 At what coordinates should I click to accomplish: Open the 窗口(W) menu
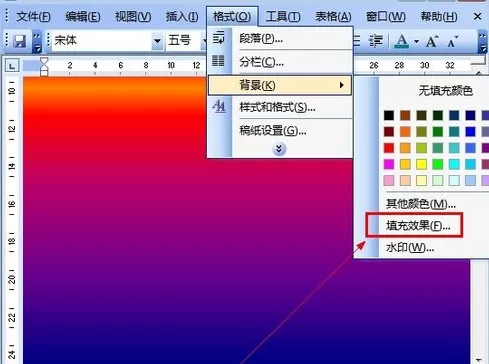pos(385,16)
